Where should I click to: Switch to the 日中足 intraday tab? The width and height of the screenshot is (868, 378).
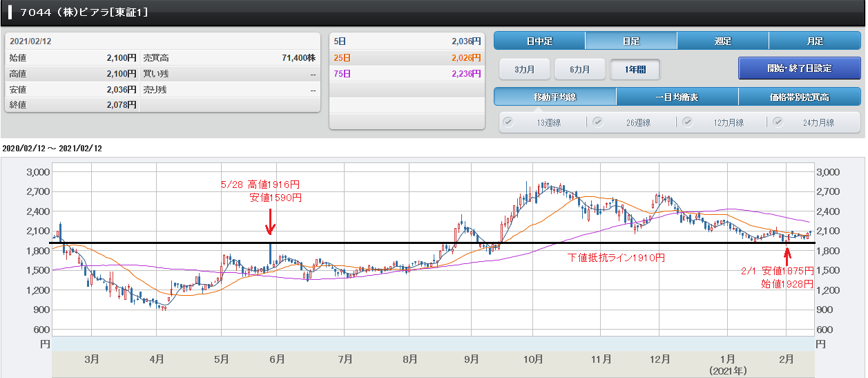(539, 41)
